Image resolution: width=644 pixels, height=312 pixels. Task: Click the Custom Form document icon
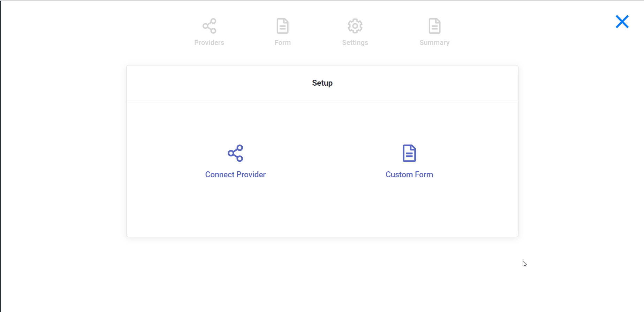(x=409, y=153)
